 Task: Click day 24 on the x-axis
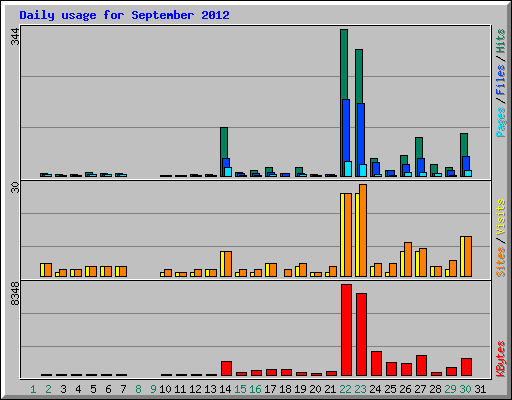tap(375, 389)
